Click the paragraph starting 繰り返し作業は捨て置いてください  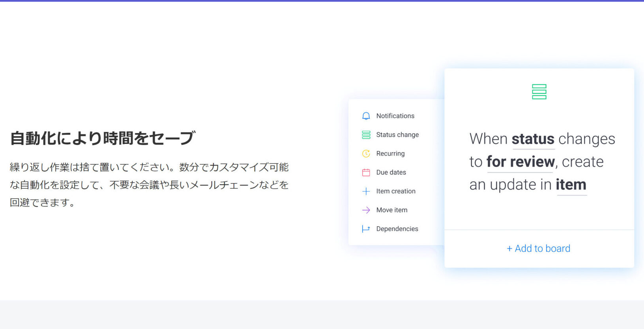(149, 185)
